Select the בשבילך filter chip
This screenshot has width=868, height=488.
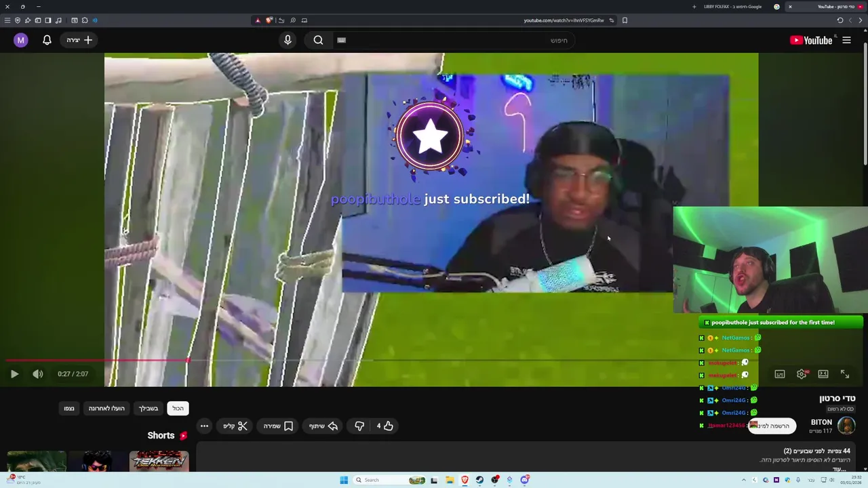click(x=149, y=408)
